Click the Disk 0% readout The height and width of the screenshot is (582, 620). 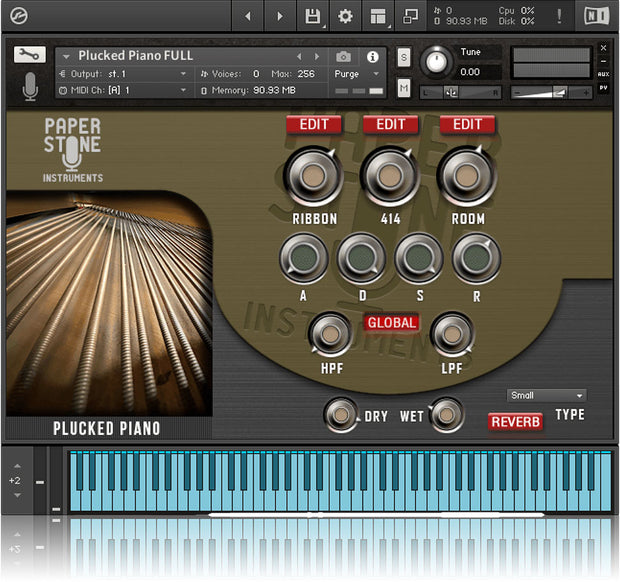point(516,21)
